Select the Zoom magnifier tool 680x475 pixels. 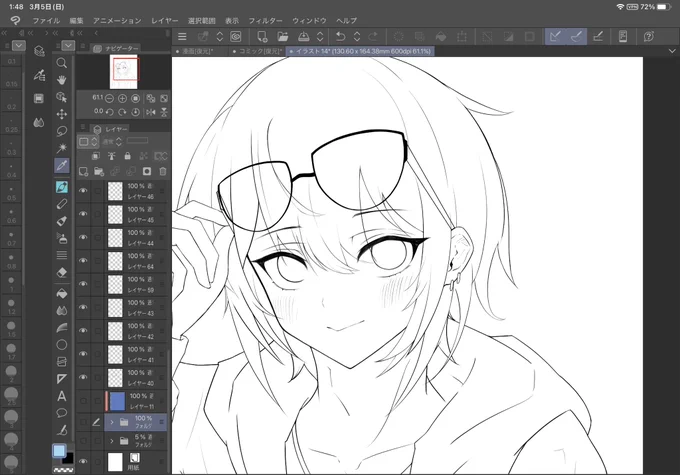click(x=62, y=63)
